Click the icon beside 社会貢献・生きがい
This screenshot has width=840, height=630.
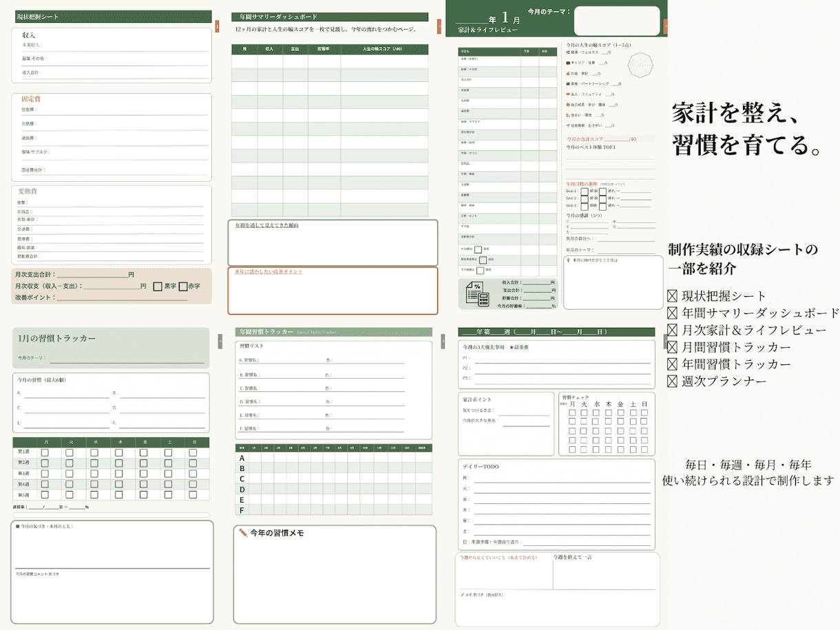click(567, 125)
